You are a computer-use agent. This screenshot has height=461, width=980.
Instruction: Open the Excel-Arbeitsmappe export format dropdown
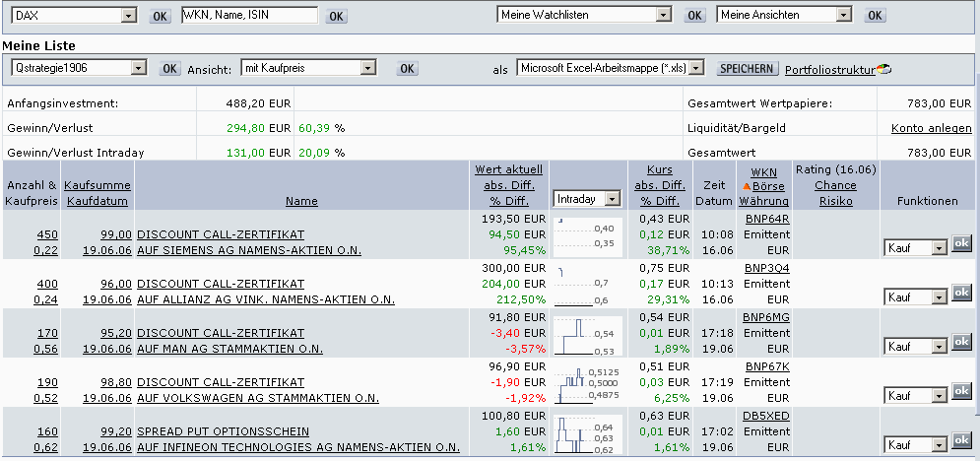(697, 68)
